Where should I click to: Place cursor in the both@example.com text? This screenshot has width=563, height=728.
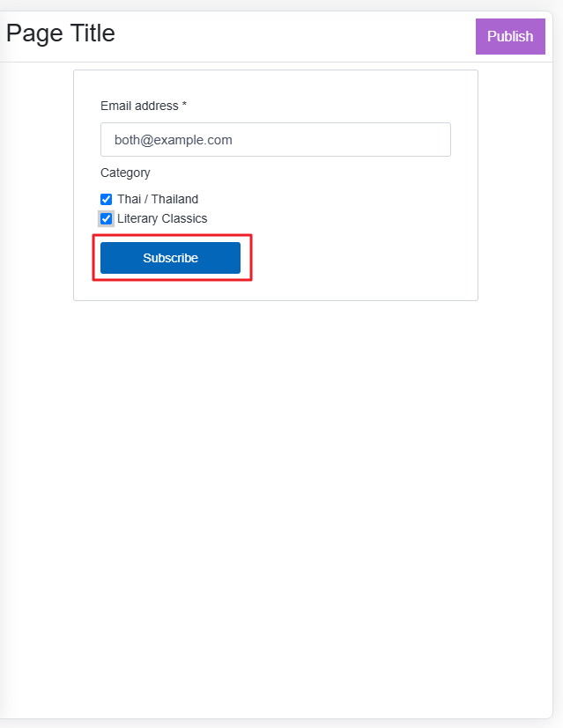point(174,139)
